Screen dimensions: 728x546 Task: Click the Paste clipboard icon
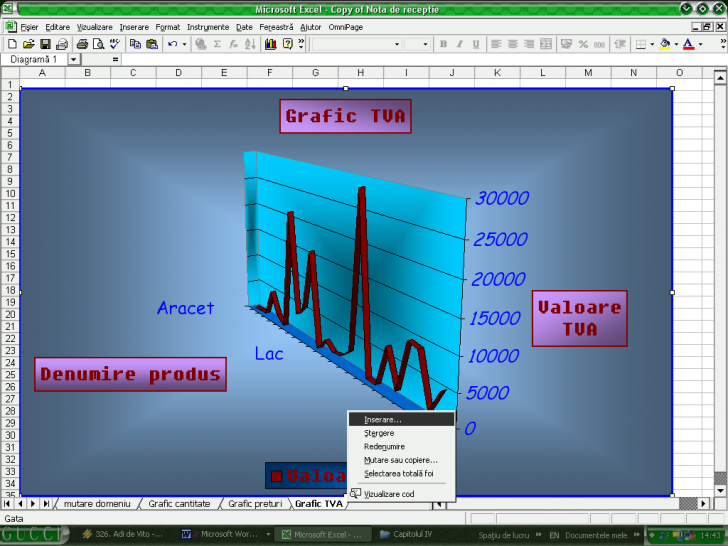click(x=151, y=44)
